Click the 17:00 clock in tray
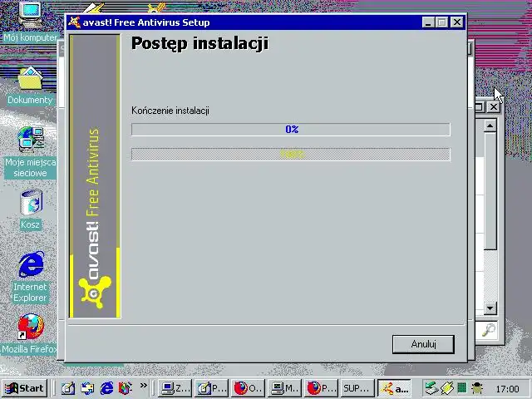The width and height of the screenshot is (532, 399). [507, 389]
